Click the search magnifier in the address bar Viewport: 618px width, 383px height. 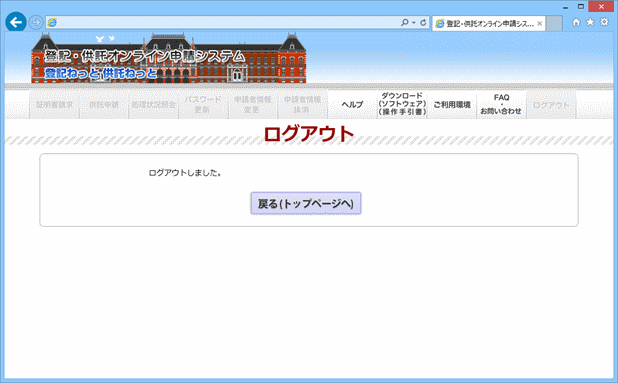(x=404, y=22)
